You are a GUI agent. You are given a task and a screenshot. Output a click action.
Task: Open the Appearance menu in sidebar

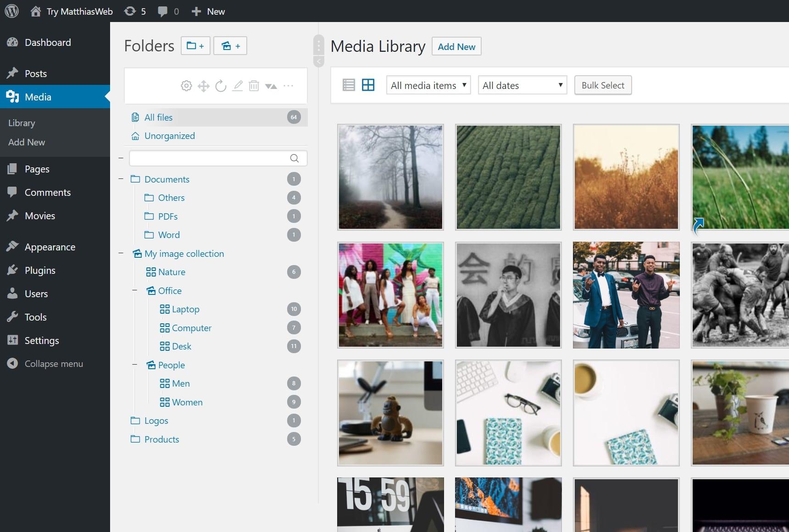point(50,247)
